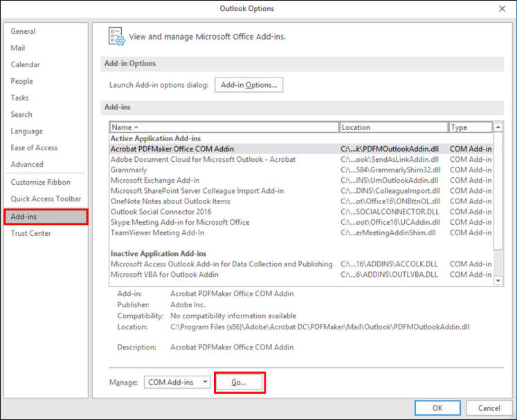Click Cancel to dismiss Outlook Options

[x=489, y=408]
